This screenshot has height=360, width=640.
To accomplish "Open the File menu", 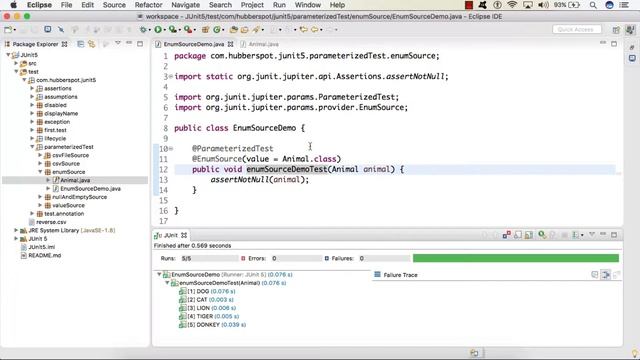I will click(66, 5).
